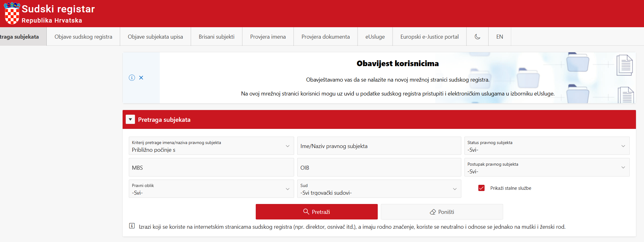Click the info icon beside the gender terms note
This screenshot has width=644, height=242.
(x=132, y=226)
